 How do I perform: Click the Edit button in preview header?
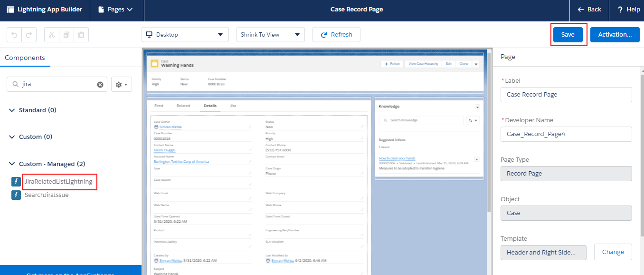pos(448,64)
